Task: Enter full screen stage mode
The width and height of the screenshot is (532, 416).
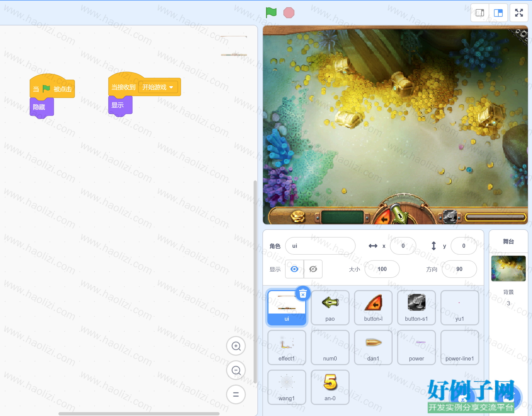Action: click(519, 13)
